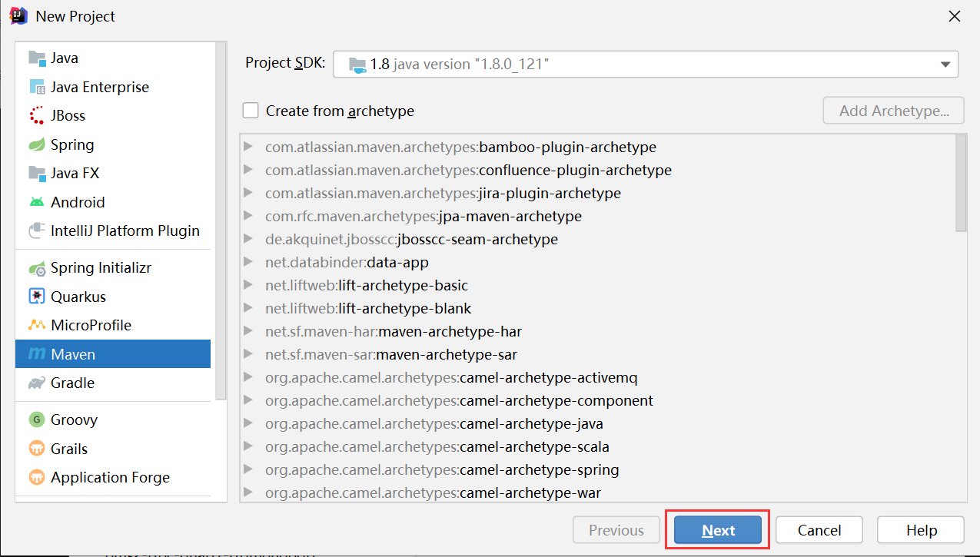The width and height of the screenshot is (980, 557).
Task: Click the Gradle elephant icon
Action: (x=37, y=383)
